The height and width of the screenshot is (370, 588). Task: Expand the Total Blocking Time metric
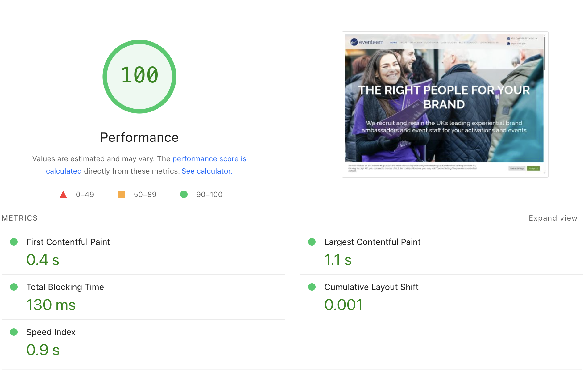coord(65,287)
